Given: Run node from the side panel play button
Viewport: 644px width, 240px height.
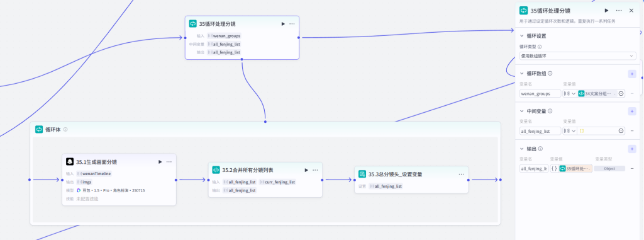Looking at the screenshot, I should [x=607, y=11].
